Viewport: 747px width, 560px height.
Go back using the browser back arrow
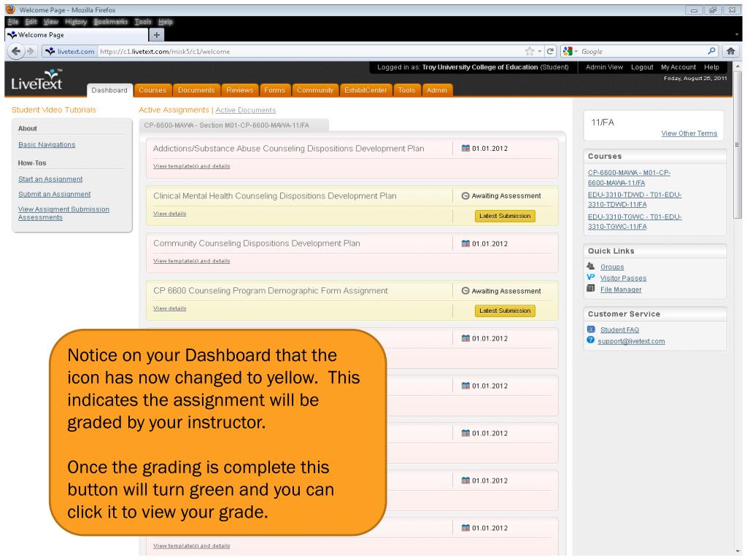[16, 51]
